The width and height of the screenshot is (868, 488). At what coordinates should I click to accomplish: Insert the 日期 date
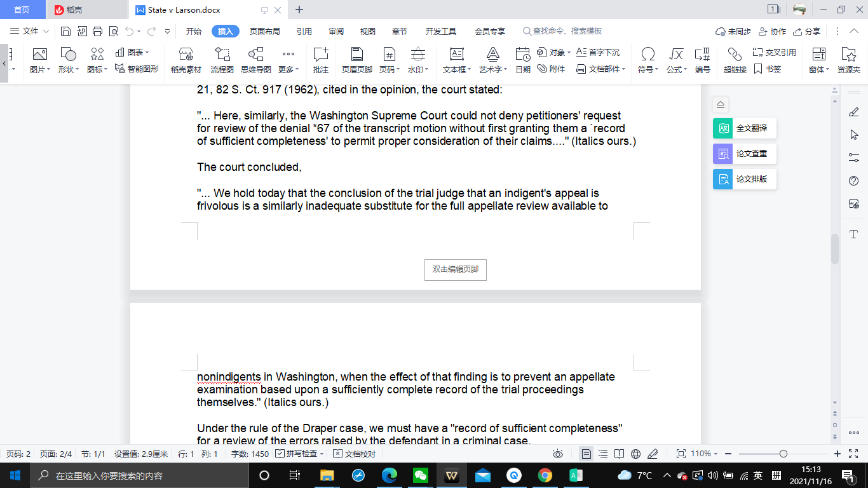tap(523, 60)
